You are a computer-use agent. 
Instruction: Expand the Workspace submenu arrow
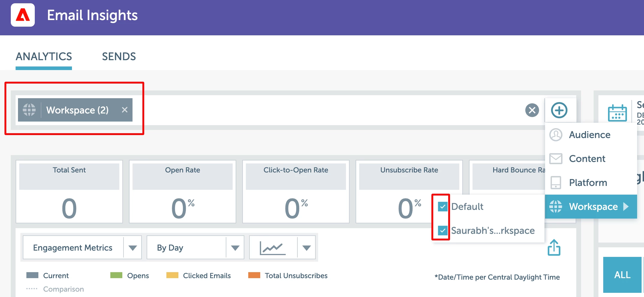[x=626, y=207]
